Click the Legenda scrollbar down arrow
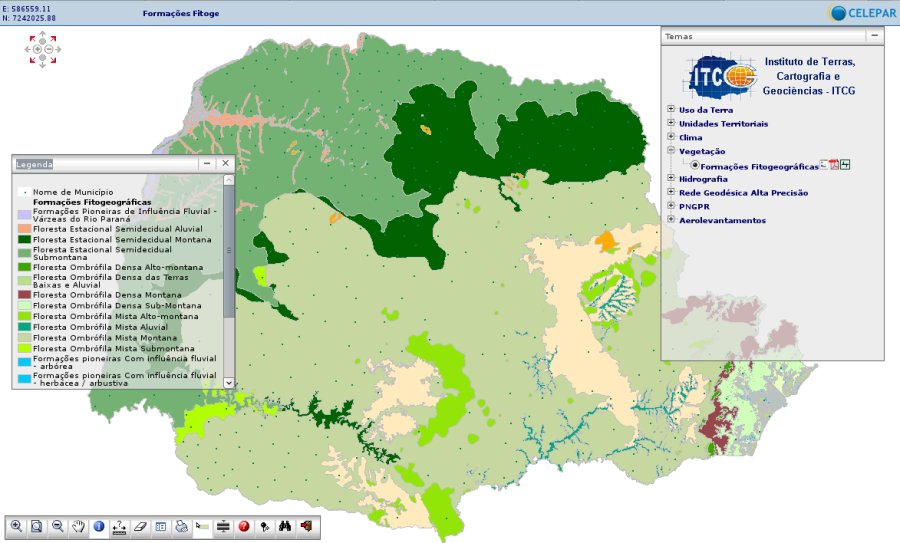900x543 pixels. (x=229, y=382)
